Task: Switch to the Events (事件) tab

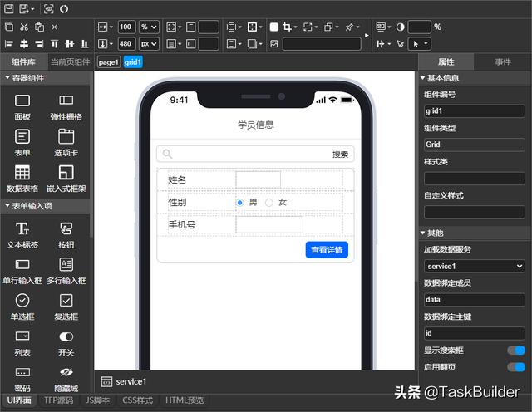Action: (503, 61)
